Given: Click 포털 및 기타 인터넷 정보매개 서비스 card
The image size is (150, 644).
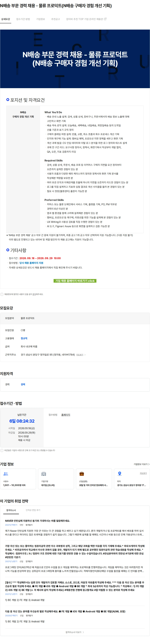Looking at the screenshot, I should click(x=94, y=479).
